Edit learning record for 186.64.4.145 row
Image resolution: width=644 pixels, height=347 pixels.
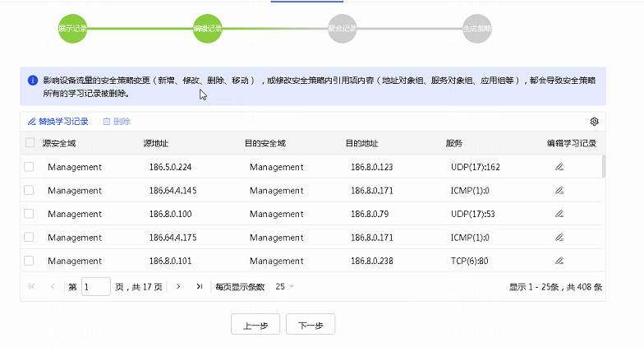[559, 190]
